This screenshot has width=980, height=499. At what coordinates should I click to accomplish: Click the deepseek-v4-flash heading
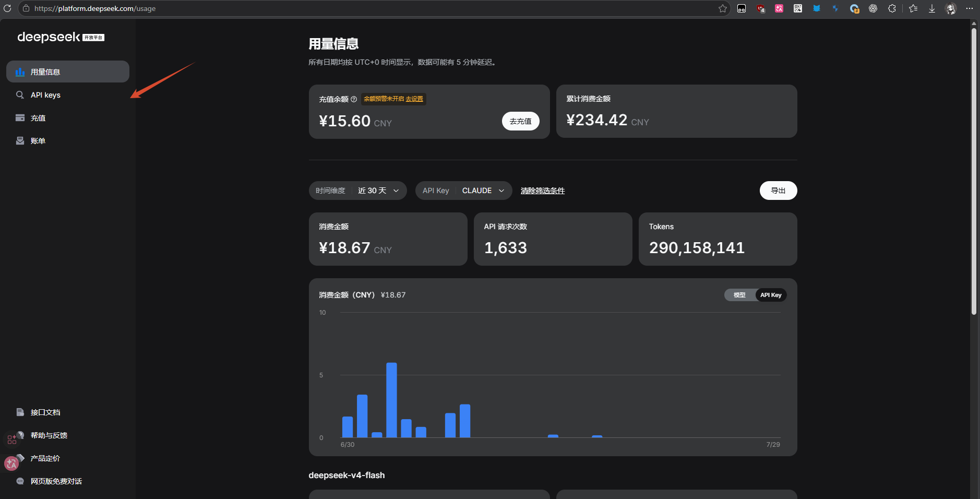click(346, 475)
